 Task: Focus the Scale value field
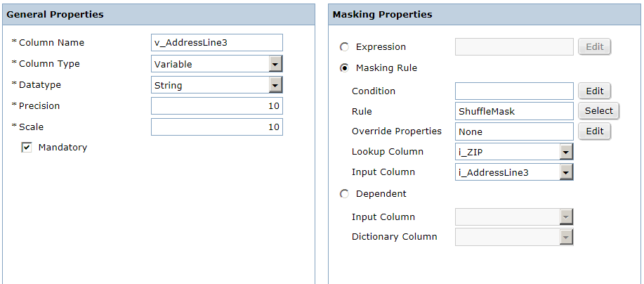(217, 127)
